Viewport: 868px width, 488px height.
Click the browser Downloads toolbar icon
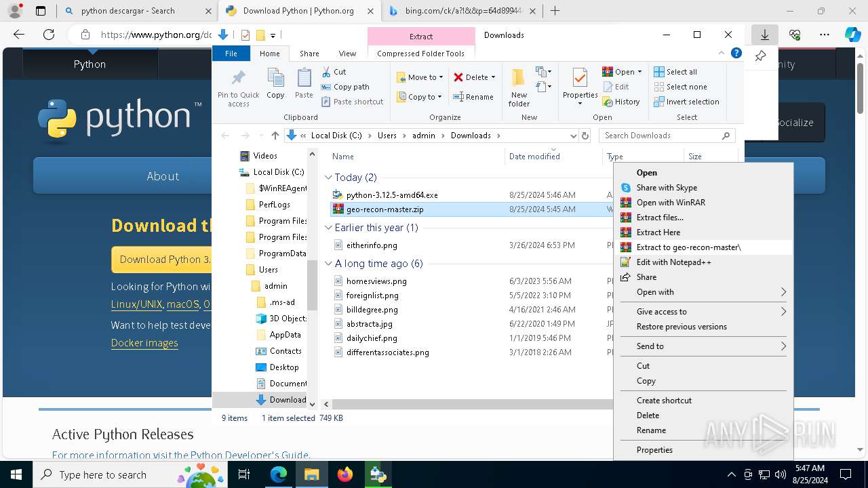764,35
